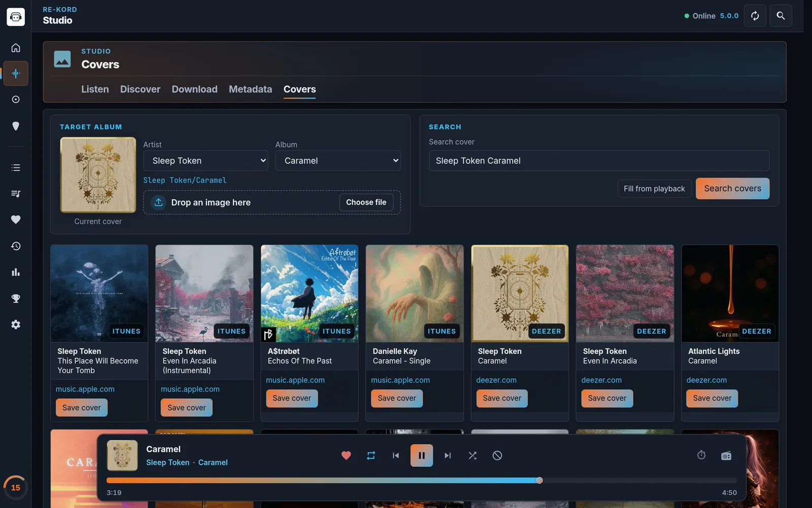Click Fill from playback button
This screenshot has width=812, height=508.
coord(654,188)
